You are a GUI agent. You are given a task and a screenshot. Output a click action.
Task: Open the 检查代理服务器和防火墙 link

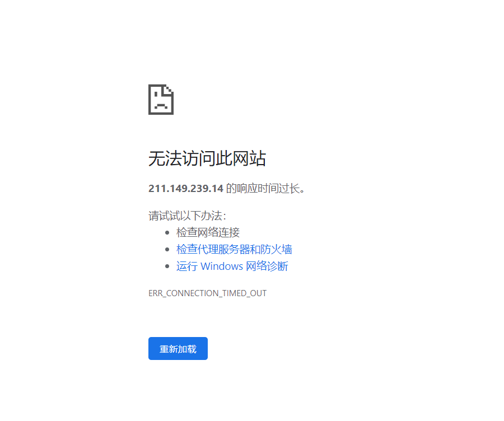(234, 249)
